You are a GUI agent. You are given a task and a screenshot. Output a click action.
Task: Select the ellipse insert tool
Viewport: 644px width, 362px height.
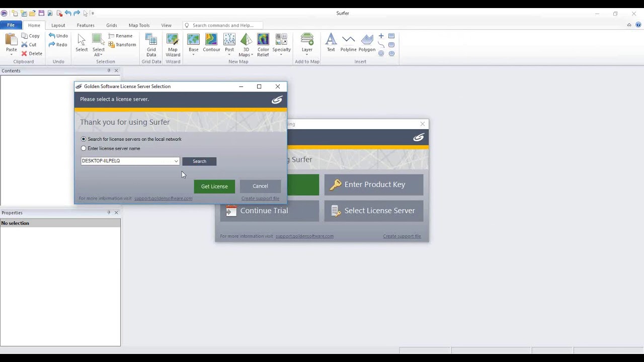point(391,53)
